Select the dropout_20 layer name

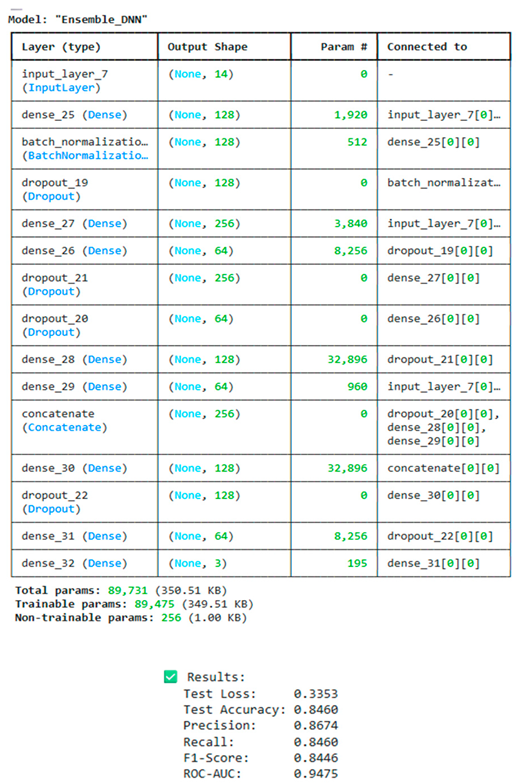pyautogui.click(x=54, y=318)
